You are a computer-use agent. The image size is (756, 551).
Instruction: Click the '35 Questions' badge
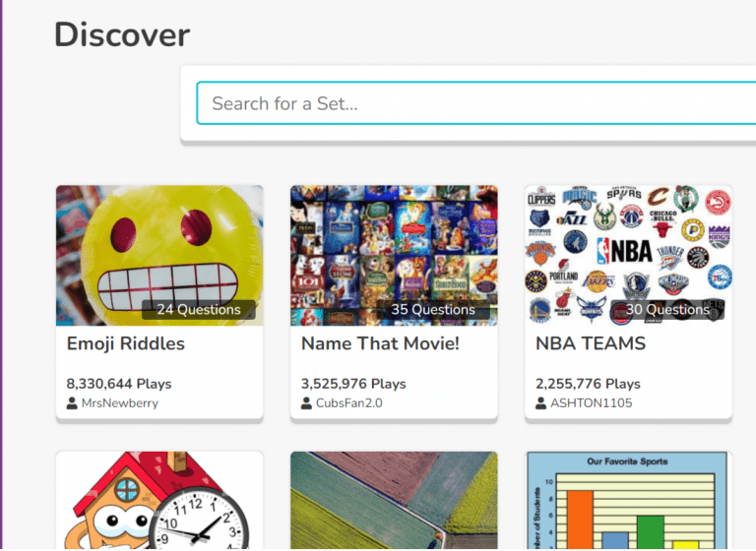click(433, 310)
